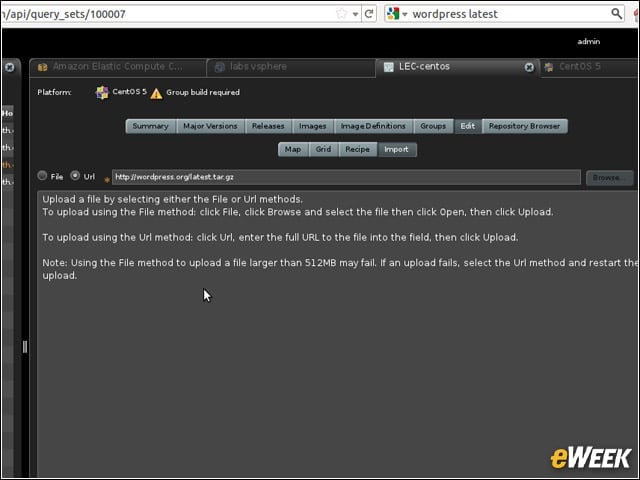Click the CentOS 5 platform icon

click(x=102, y=93)
